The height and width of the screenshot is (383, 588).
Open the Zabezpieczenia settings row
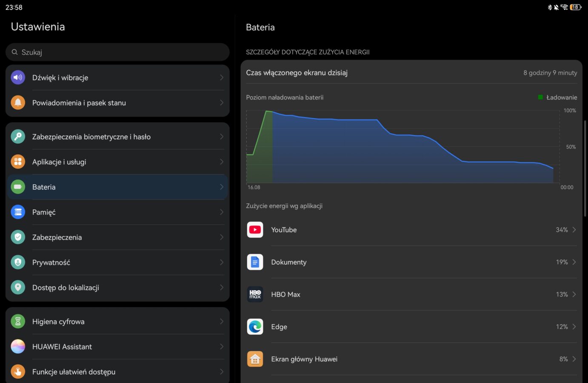tap(117, 237)
